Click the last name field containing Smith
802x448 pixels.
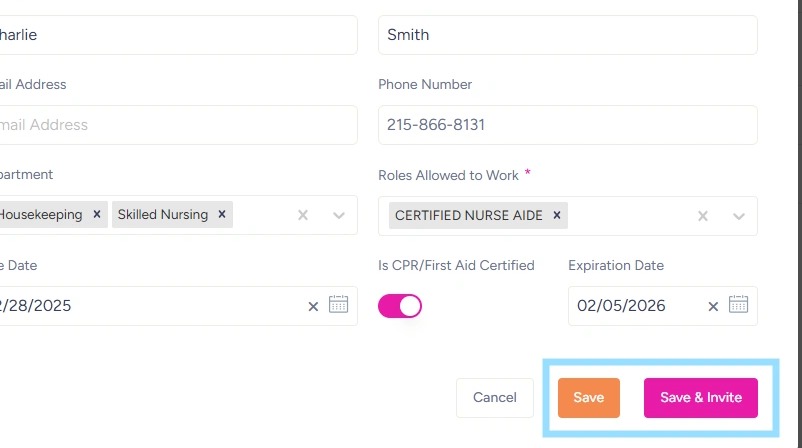pos(567,35)
